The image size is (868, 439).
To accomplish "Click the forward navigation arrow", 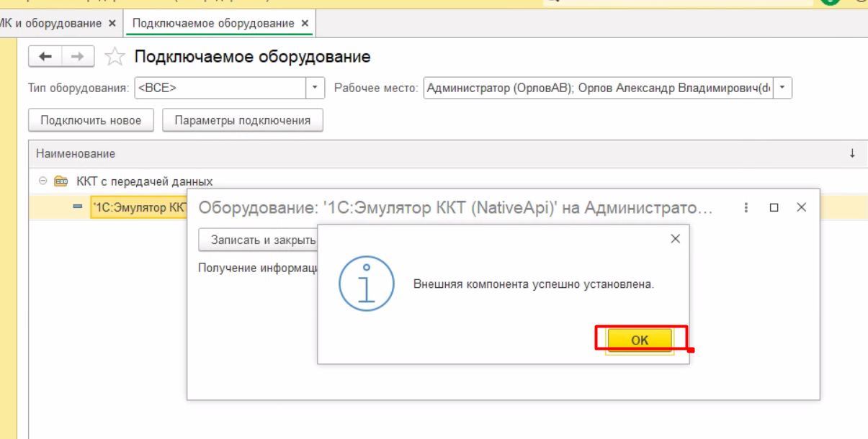I will click(x=78, y=57).
